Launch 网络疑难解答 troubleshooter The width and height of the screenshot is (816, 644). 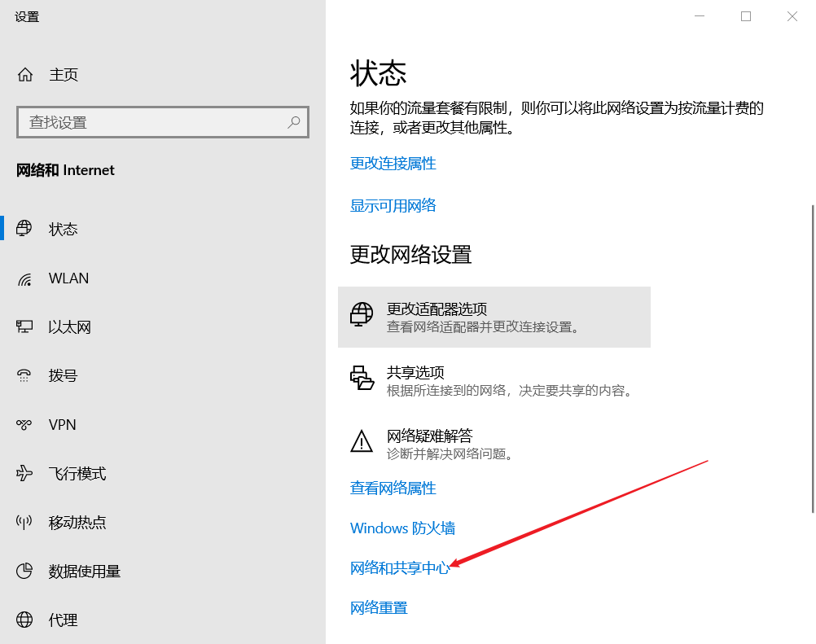pos(494,444)
